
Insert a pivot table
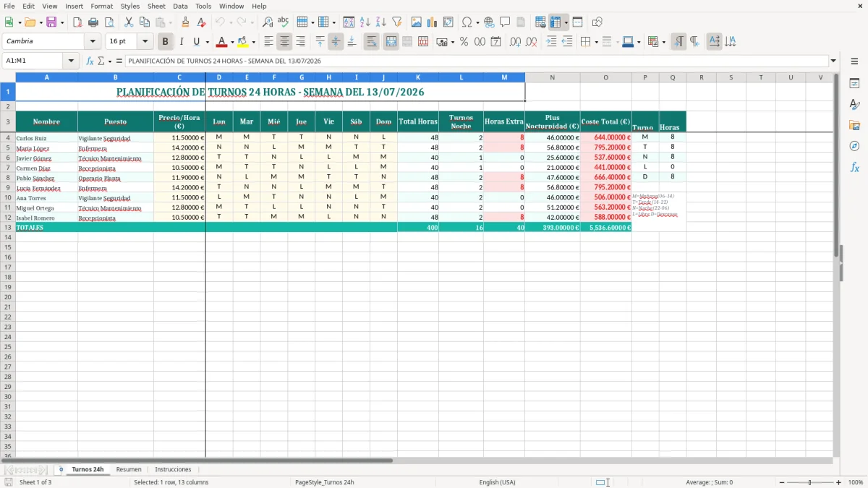tap(448, 22)
